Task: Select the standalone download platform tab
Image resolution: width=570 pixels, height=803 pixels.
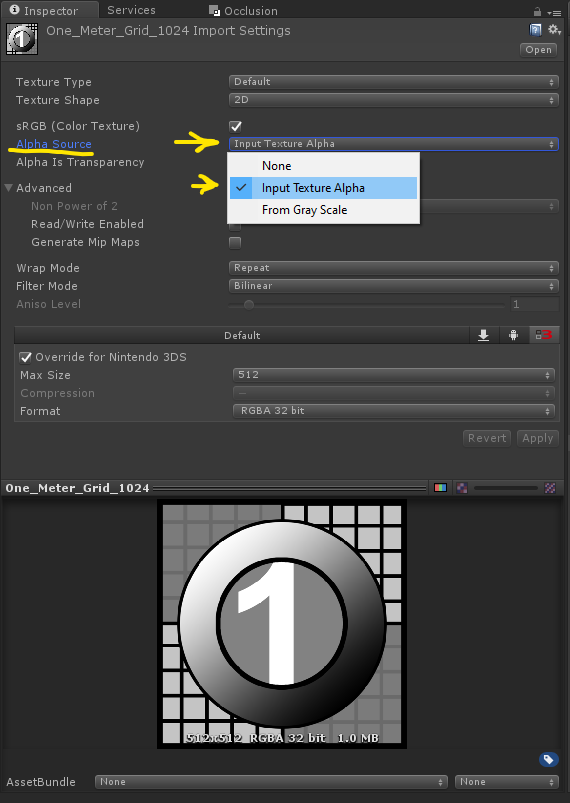Action: coord(483,335)
